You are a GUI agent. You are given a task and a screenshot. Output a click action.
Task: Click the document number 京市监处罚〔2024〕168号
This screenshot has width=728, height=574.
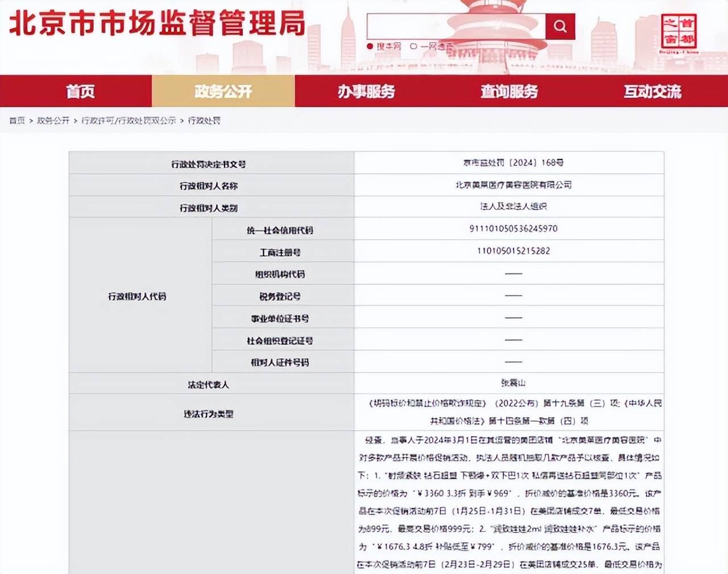click(x=510, y=163)
